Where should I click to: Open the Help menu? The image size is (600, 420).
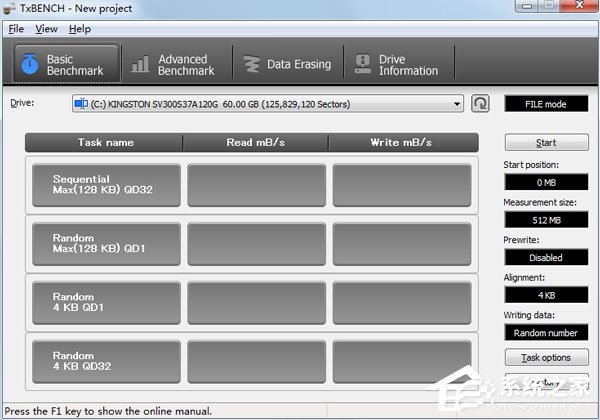pos(80,29)
